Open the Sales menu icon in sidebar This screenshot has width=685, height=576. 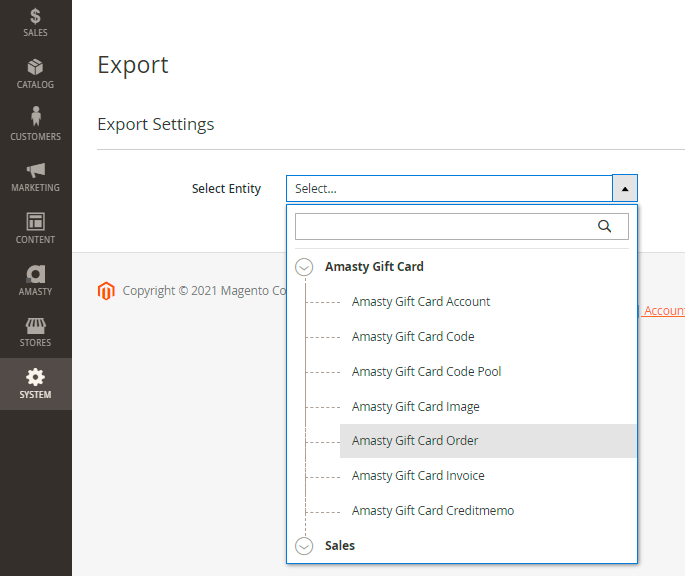click(35, 16)
